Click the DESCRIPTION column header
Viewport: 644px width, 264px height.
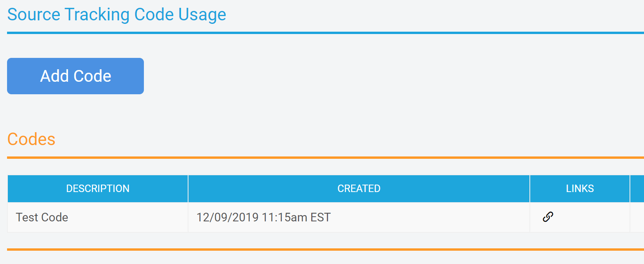(98, 189)
